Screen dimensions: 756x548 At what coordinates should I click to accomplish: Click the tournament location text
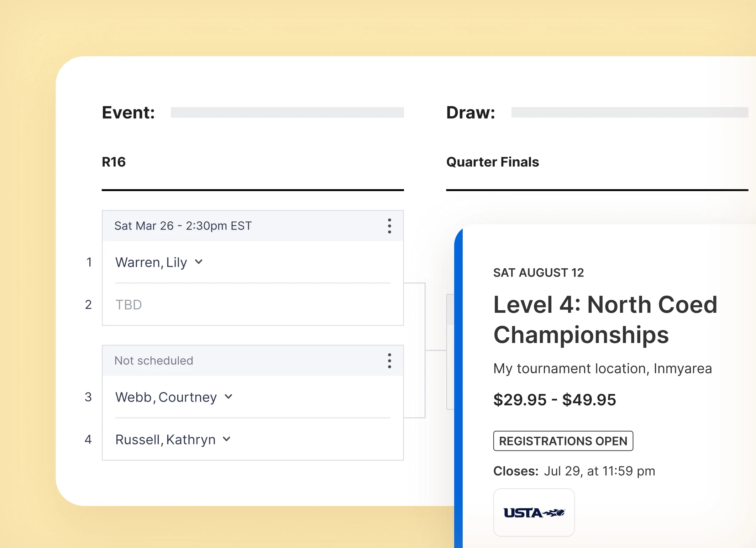click(603, 369)
